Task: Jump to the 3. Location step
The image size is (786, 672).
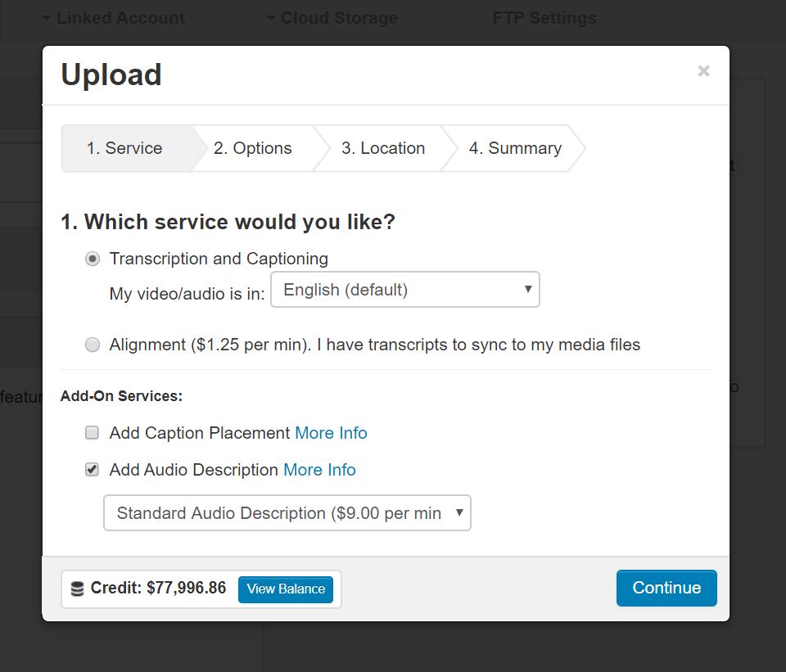Action: pos(382,148)
